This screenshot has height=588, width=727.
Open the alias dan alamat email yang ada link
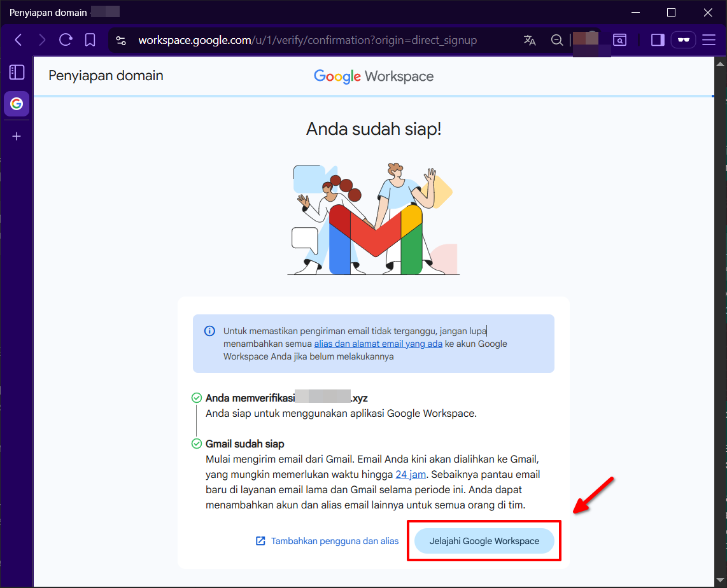[x=378, y=344]
